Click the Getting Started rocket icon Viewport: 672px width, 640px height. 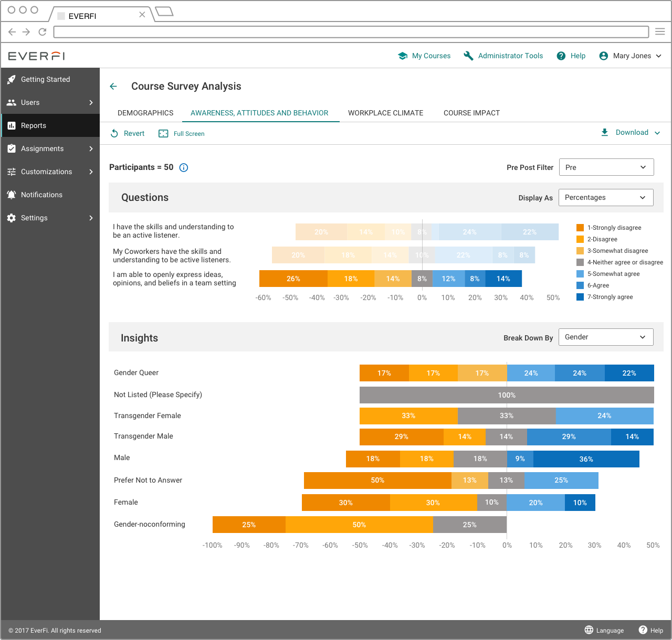click(12, 80)
